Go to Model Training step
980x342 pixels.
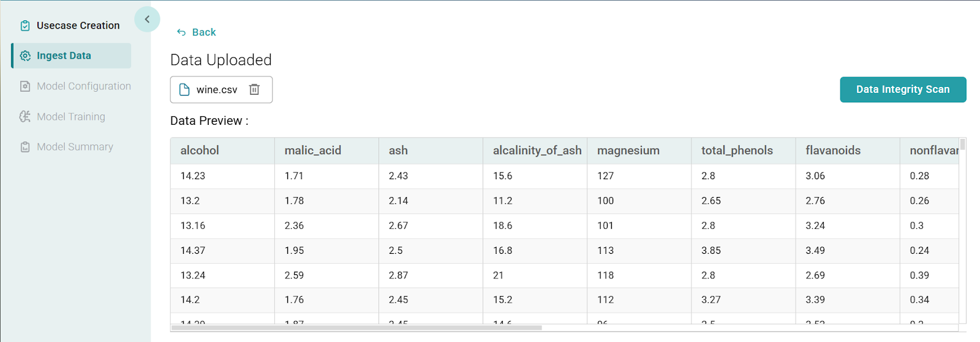71,116
